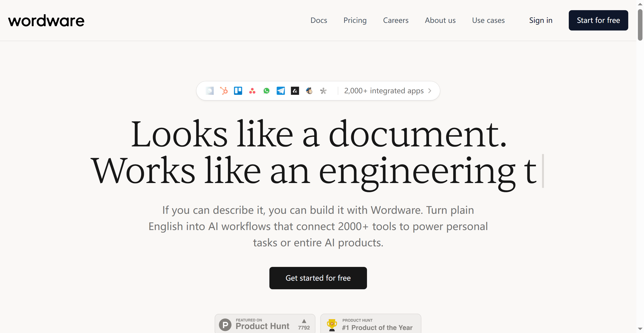This screenshot has height=333, width=644.
Task: Click the HubSpot integration icon
Action: pyautogui.click(x=224, y=91)
